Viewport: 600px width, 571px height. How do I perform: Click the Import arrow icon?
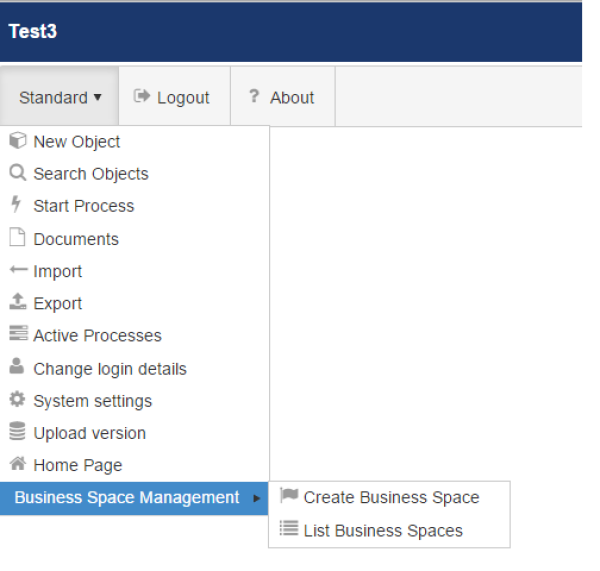[17, 270]
